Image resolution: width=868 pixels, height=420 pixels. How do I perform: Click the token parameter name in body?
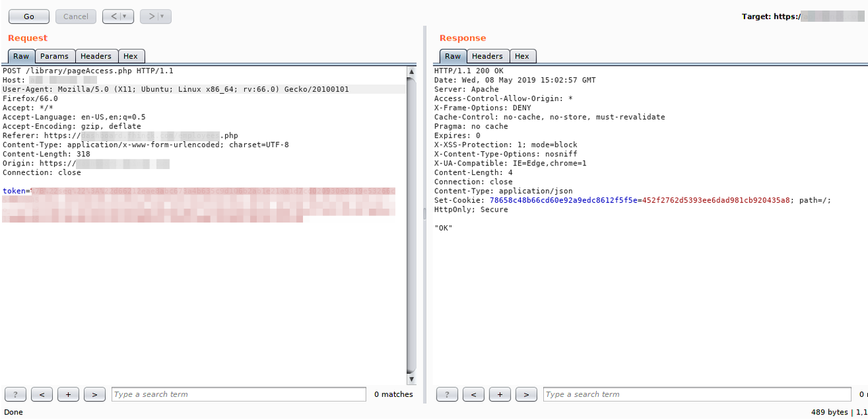tap(14, 191)
